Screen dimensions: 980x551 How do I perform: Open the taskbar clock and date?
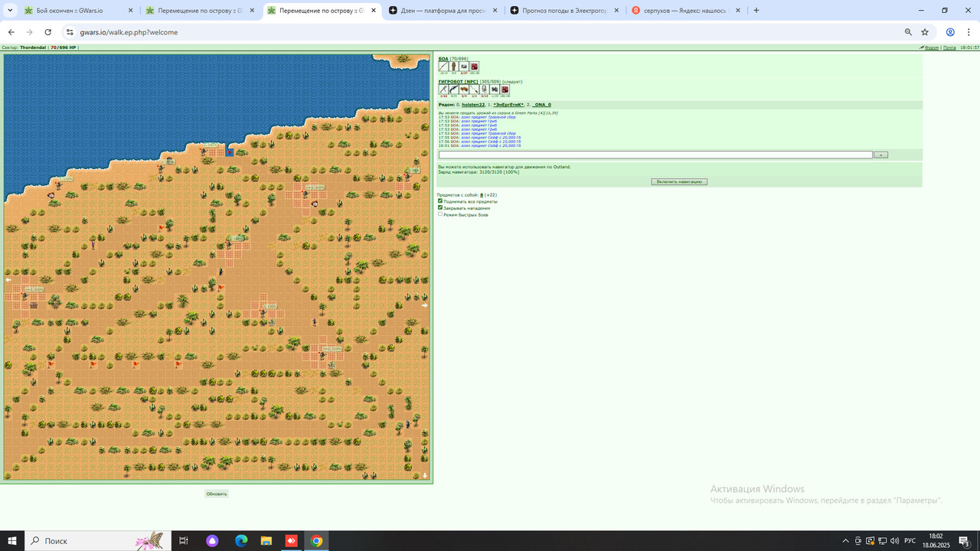tap(936, 541)
